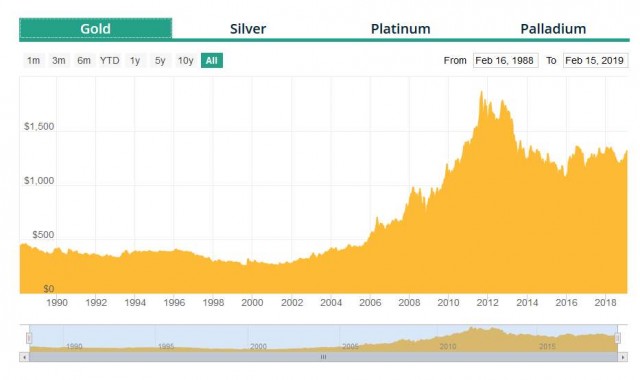Click the All range button
This screenshot has width=640, height=380.
211,60
